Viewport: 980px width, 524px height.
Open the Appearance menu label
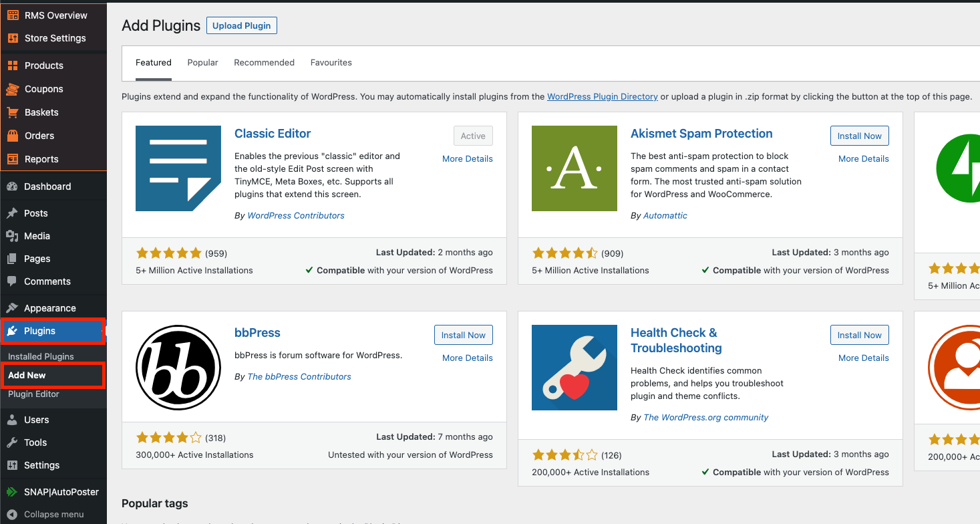[50, 308]
